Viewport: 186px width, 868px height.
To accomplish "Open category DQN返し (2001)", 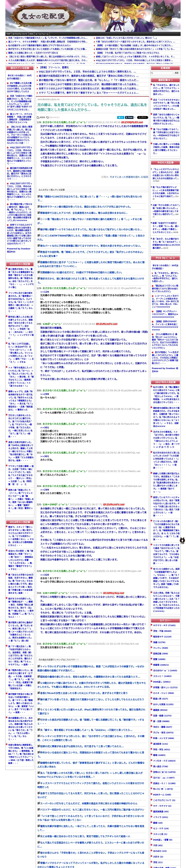I will pos(162,682).
